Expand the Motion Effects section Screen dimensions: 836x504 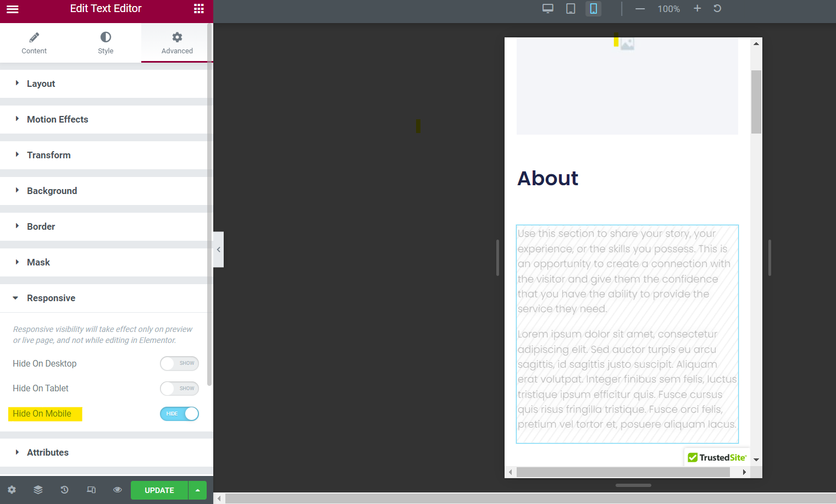57,119
